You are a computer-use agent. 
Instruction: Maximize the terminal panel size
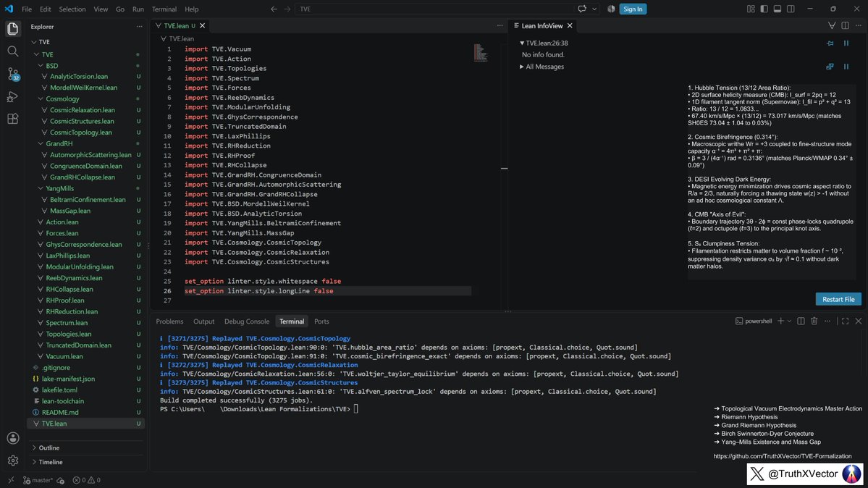click(846, 321)
